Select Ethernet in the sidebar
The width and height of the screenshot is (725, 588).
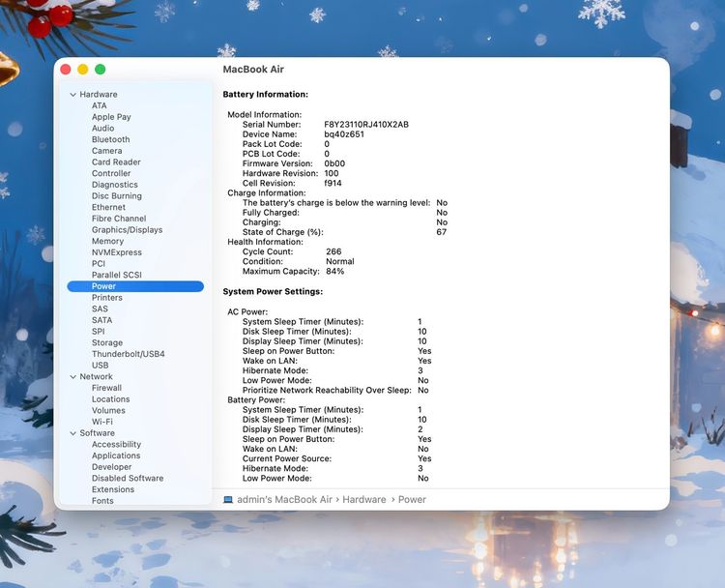click(108, 207)
